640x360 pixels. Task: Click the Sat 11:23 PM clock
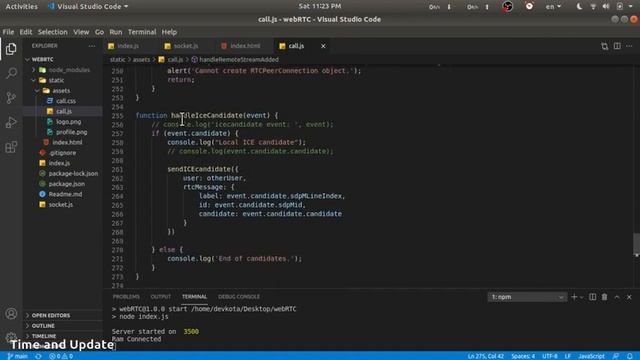coord(320,7)
